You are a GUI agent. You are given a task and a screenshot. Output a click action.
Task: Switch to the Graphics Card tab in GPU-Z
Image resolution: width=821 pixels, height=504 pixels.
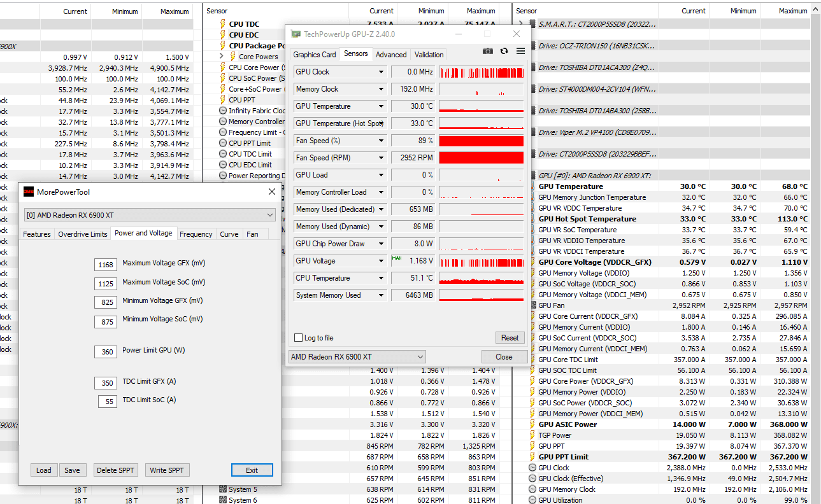(x=315, y=55)
